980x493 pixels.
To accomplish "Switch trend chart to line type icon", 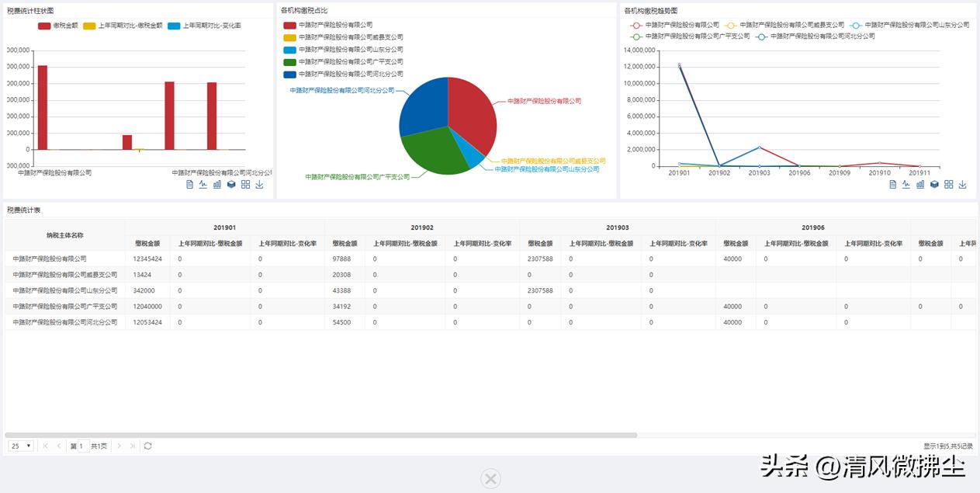I will [906, 184].
